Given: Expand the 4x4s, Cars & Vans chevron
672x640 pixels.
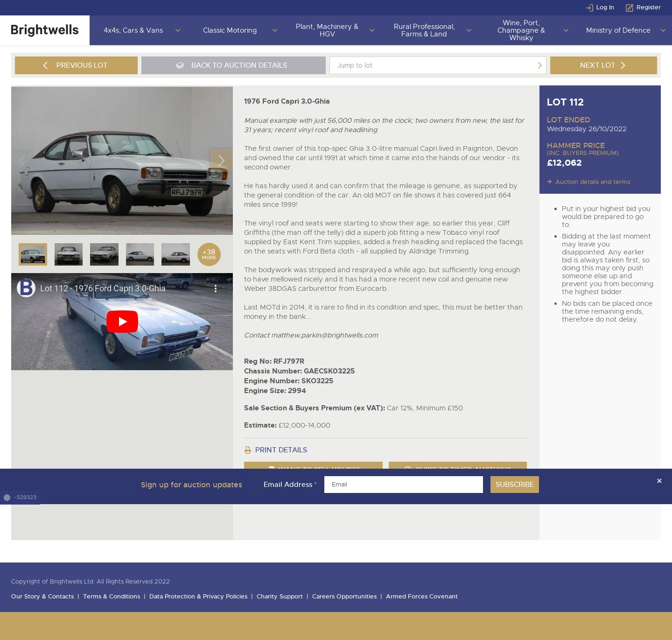Looking at the screenshot, I should tap(178, 30).
